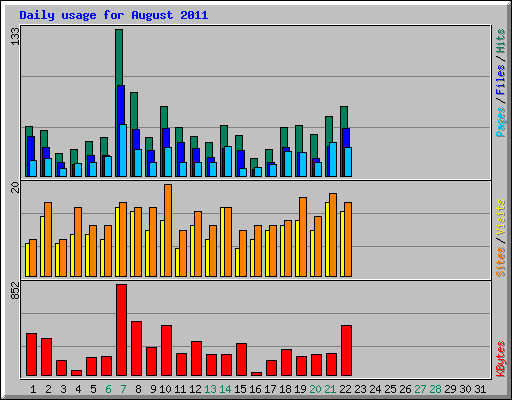Viewport: 512px width, 400px height.
Task: Click day 25 on the x-axis
Action: point(390,389)
